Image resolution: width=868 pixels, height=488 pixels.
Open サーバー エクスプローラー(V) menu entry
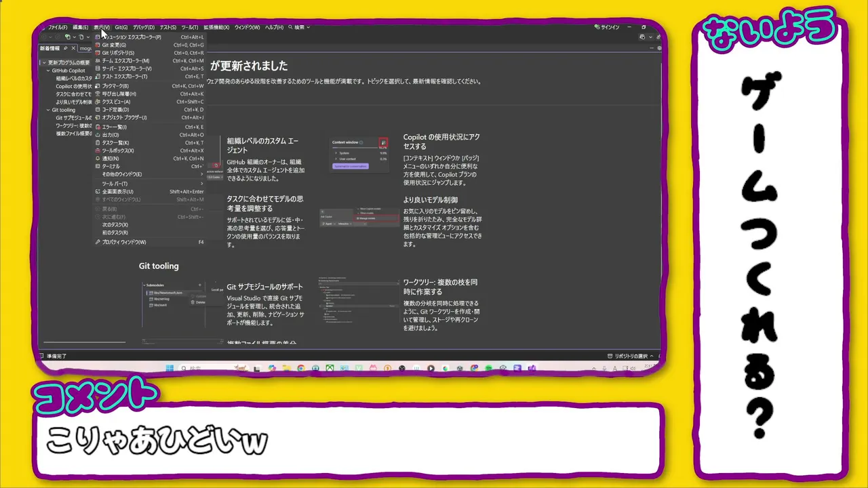pos(149,68)
